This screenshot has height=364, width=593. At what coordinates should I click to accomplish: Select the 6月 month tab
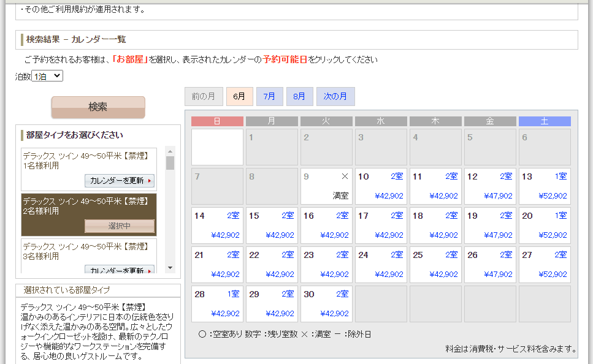coord(239,96)
